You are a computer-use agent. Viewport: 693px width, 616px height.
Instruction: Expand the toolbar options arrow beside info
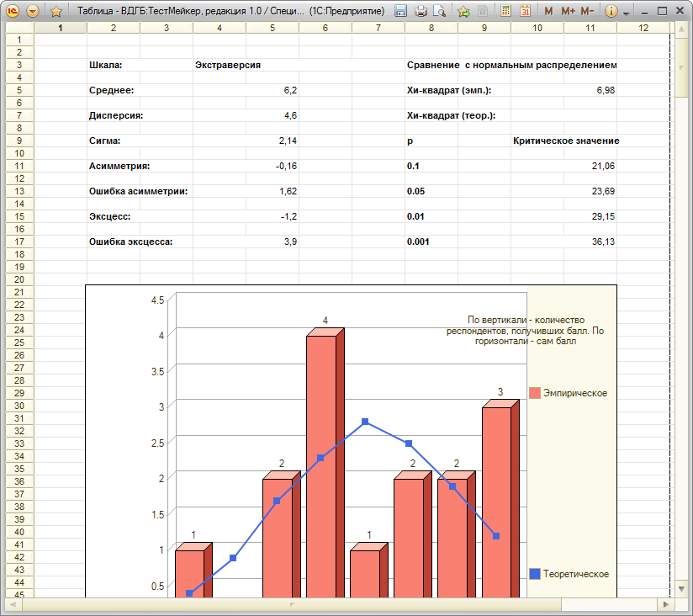pos(626,13)
